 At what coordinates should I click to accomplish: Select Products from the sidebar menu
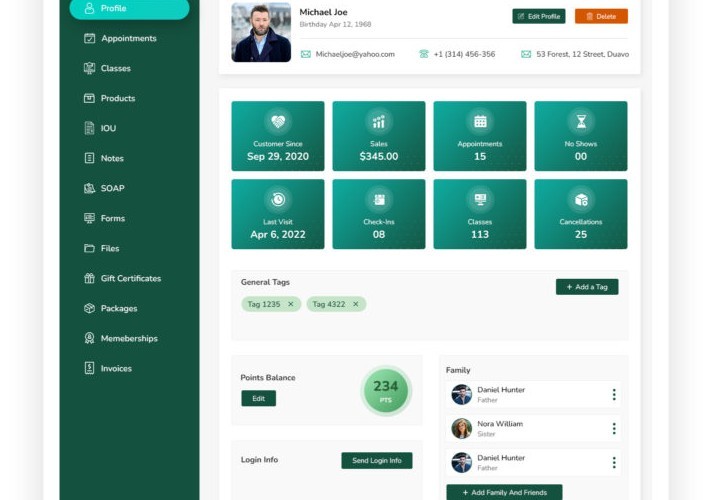coord(117,98)
